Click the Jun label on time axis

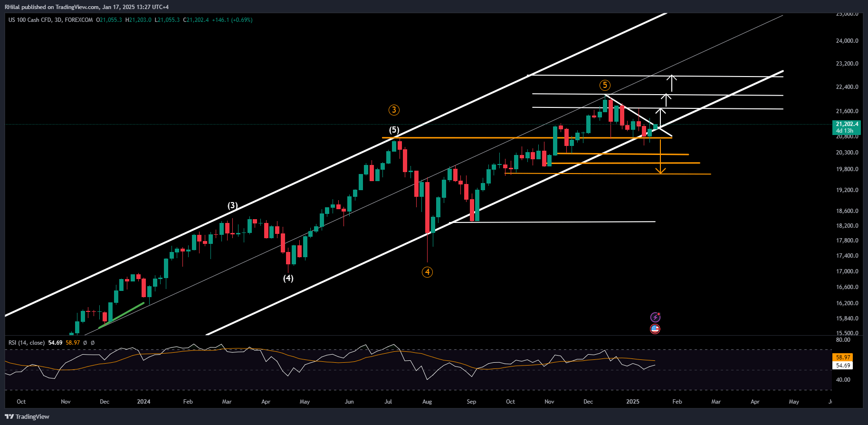point(349,402)
